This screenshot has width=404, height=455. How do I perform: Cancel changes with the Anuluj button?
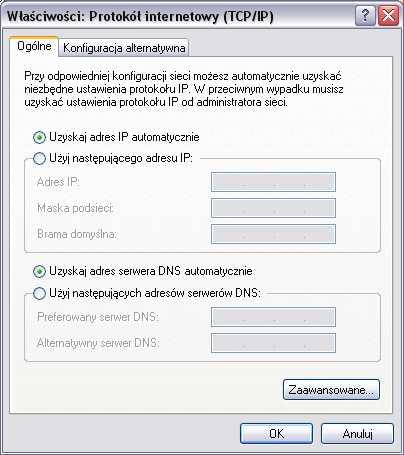357,433
